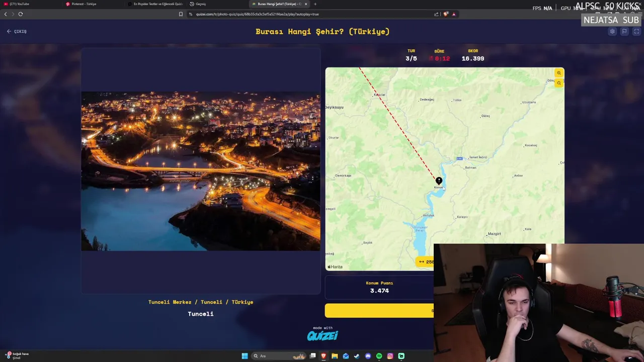Click the Harita attribution on map
Image resolution: width=644 pixels, height=362 pixels.
click(335, 267)
